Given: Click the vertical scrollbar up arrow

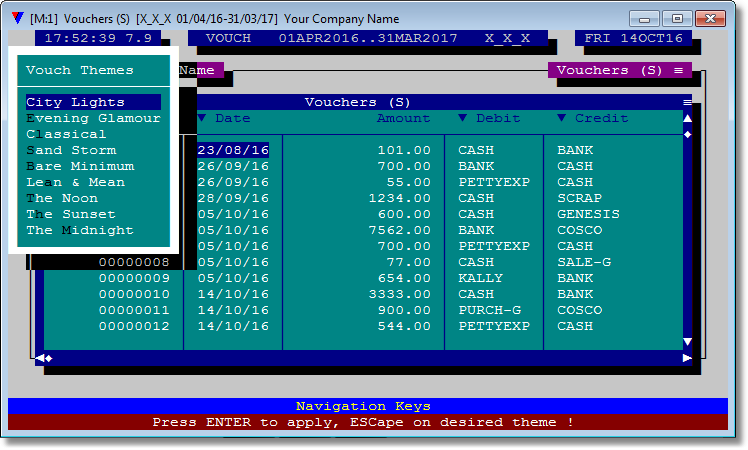Looking at the screenshot, I should tap(687, 118).
